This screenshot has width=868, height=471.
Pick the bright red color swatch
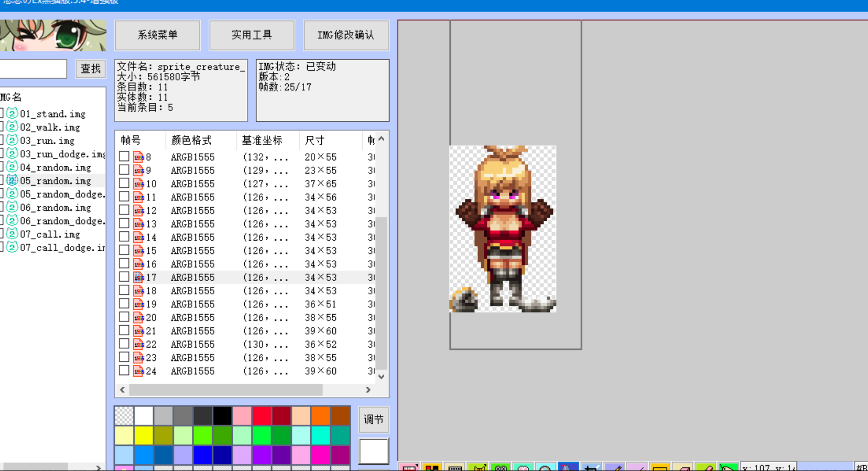coord(261,416)
